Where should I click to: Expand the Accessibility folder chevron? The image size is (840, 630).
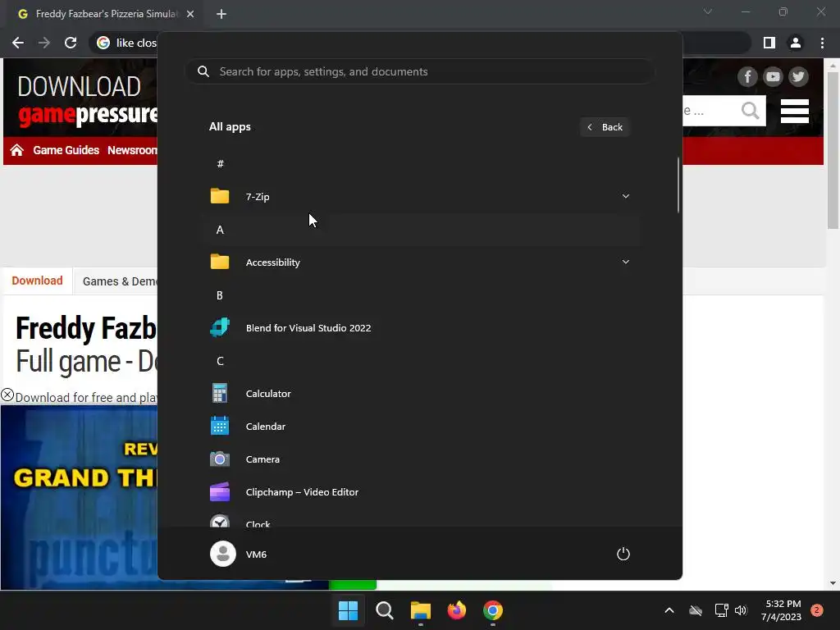click(x=626, y=262)
